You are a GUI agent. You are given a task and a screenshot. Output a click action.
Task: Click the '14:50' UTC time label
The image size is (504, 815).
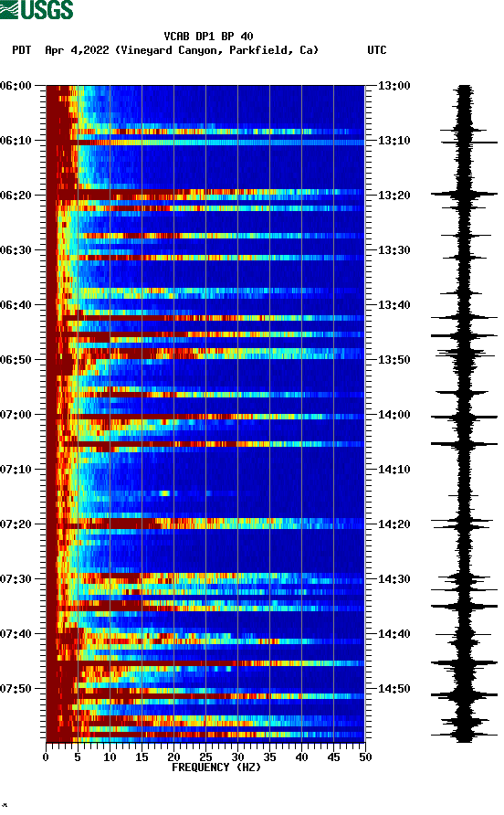394,689
